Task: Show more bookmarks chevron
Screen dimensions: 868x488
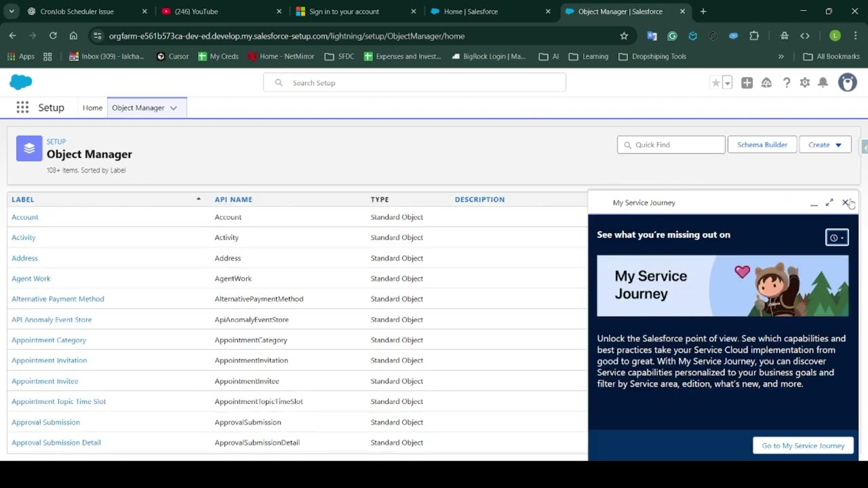Action: coord(781,56)
